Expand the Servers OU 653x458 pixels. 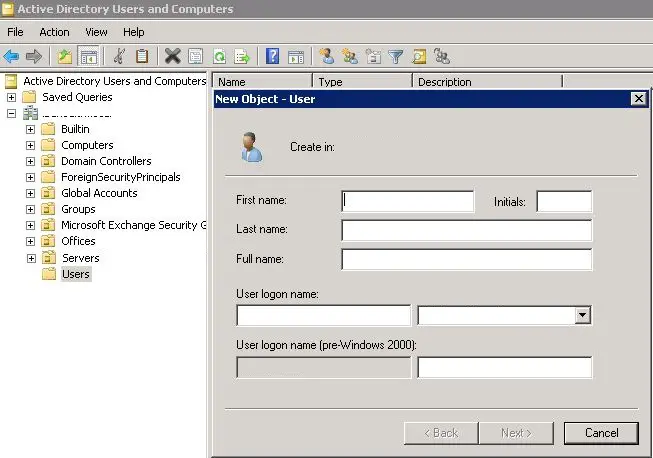(31, 258)
